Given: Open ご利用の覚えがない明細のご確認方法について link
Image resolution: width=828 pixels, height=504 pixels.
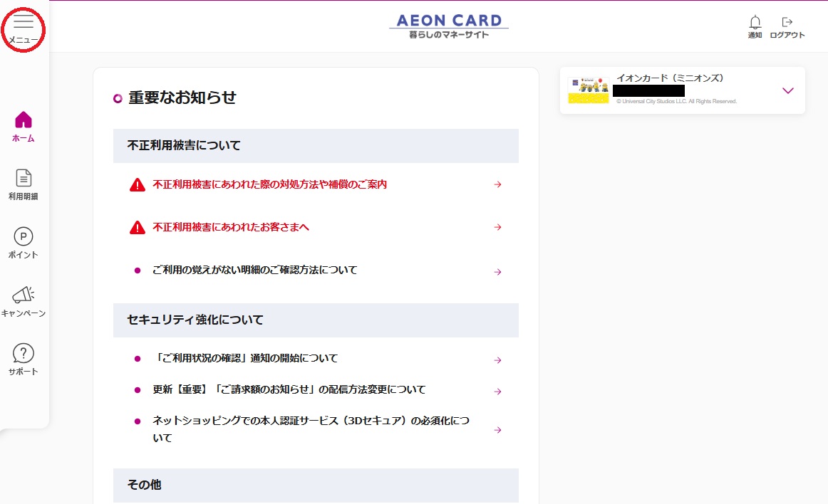Looking at the screenshot, I should pyautogui.click(x=255, y=271).
